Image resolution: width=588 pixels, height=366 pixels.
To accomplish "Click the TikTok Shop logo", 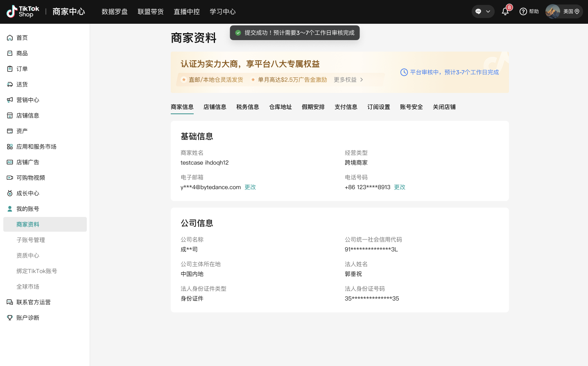I will (23, 11).
